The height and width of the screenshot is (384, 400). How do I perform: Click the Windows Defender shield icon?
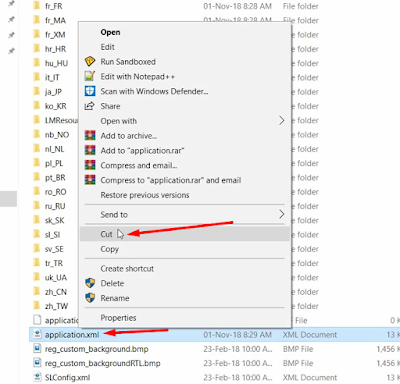[x=90, y=91]
